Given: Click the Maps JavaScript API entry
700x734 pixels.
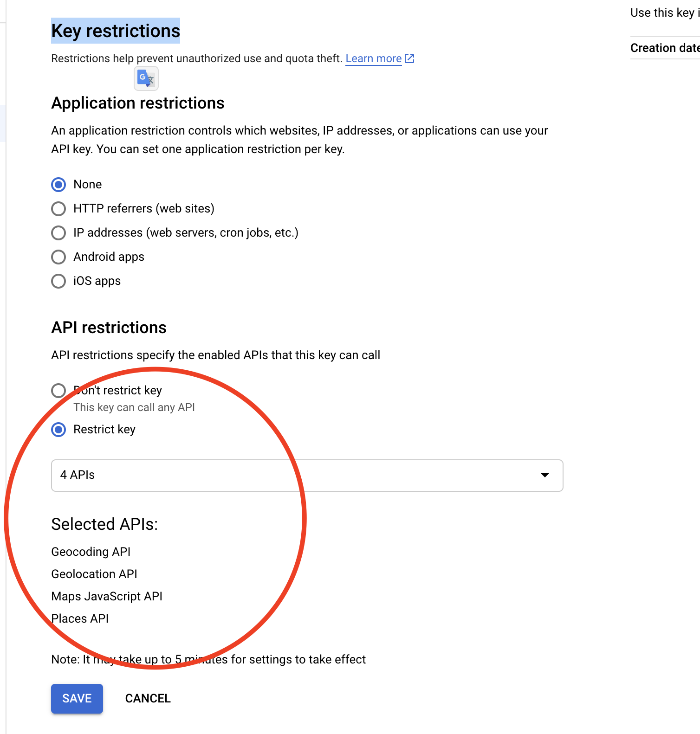Looking at the screenshot, I should (107, 596).
